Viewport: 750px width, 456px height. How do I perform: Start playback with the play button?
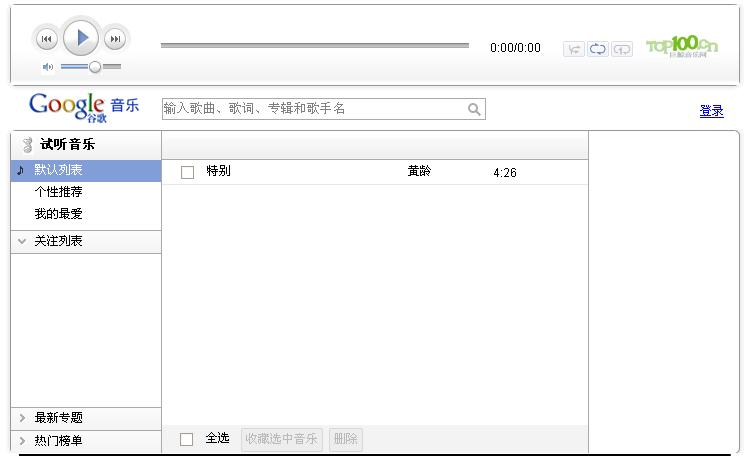pyautogui.click(x=81, y=37)
